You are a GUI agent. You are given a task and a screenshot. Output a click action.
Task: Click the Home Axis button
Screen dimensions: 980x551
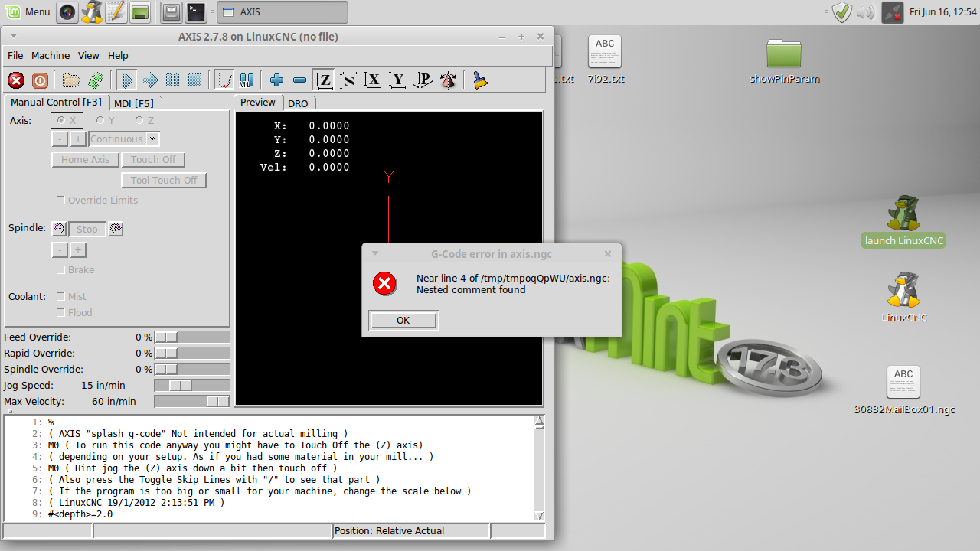pyautogui.click(x=86, y=160)
